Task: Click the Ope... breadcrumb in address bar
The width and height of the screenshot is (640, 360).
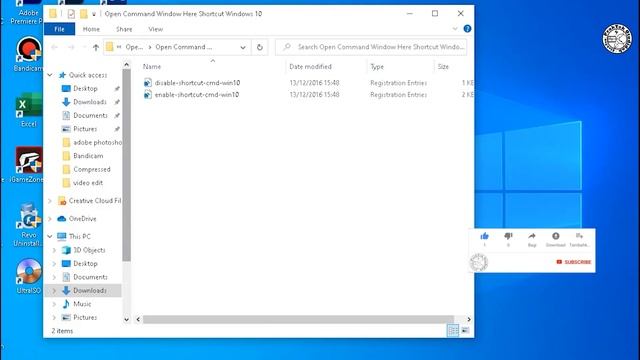Action: tap(134, 47)
